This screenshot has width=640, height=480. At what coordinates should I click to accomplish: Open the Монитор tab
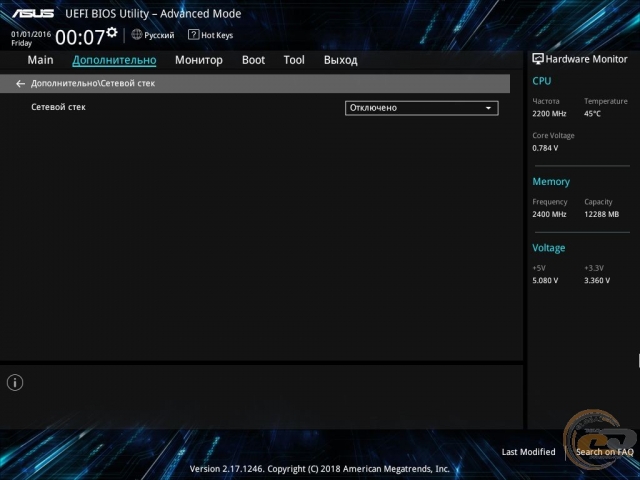[x=199, y=60]
